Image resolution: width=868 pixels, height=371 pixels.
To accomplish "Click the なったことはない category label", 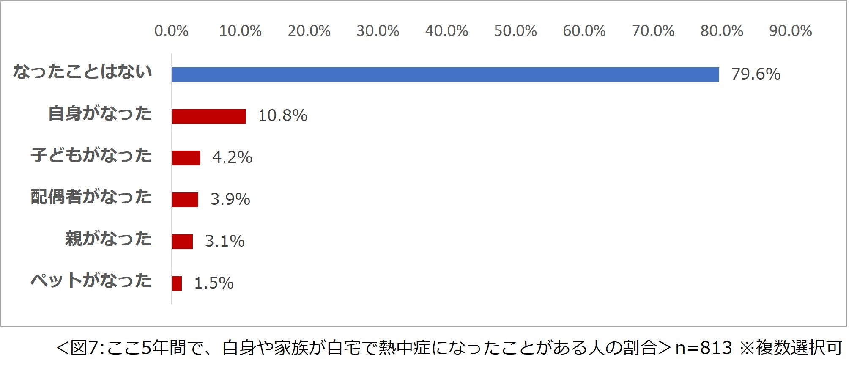I will (x=82, y=71).
